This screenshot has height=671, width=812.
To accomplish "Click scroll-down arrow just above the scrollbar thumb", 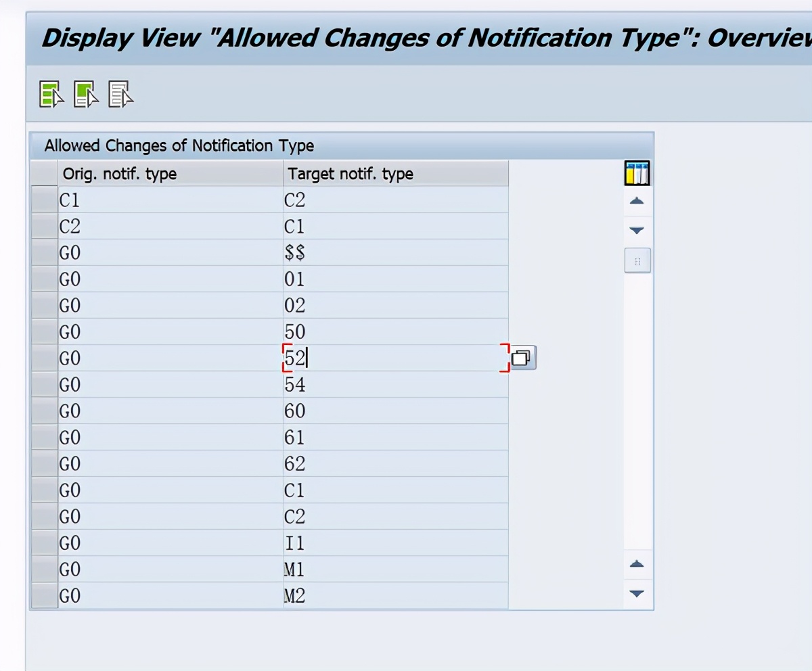I will 637,231.
